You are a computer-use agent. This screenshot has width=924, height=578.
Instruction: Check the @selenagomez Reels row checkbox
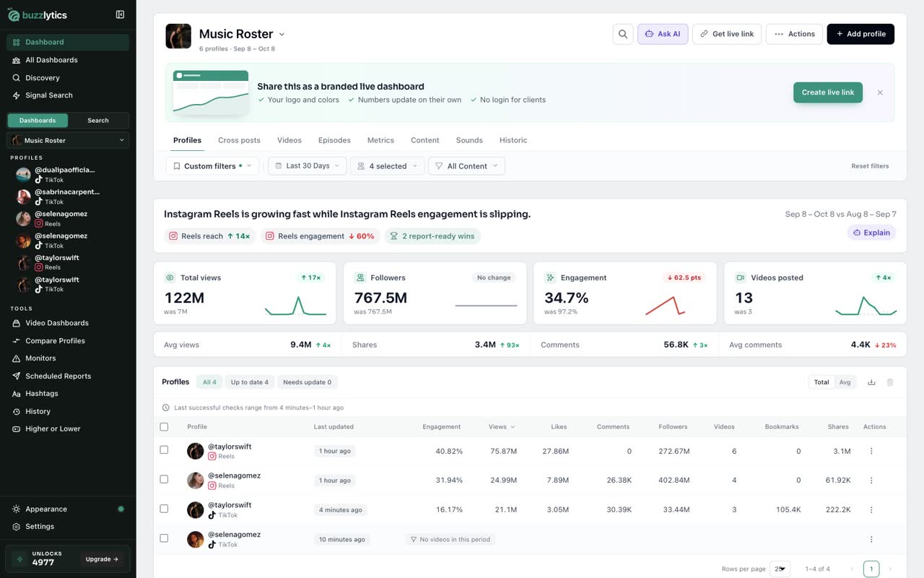pyautogui.click(x=164, y=480)
